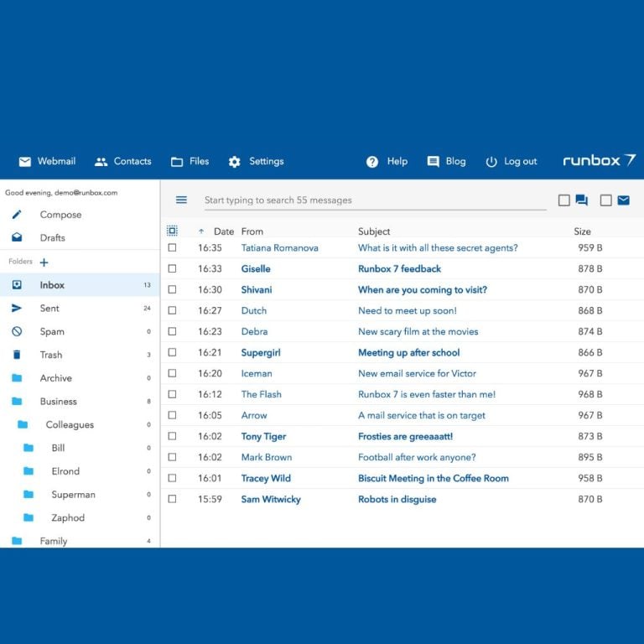Click the Help question mark icon
The height and width of the screenshot is (644, 644).
[372, 162]
